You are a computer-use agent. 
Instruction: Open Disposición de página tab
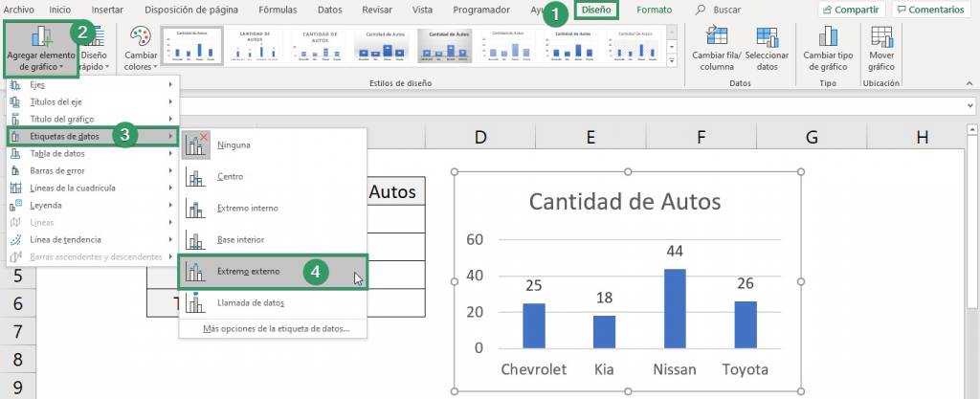click(190, 10)
